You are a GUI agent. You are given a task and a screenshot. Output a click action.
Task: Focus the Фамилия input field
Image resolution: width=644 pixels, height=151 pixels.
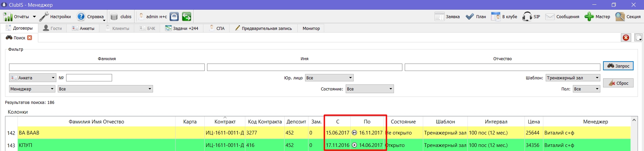[107, 67]
